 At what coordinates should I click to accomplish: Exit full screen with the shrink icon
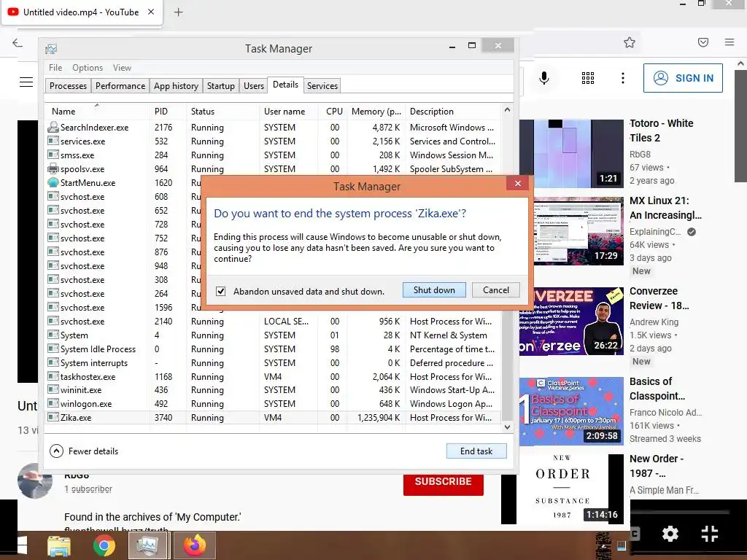click(709, 533)
